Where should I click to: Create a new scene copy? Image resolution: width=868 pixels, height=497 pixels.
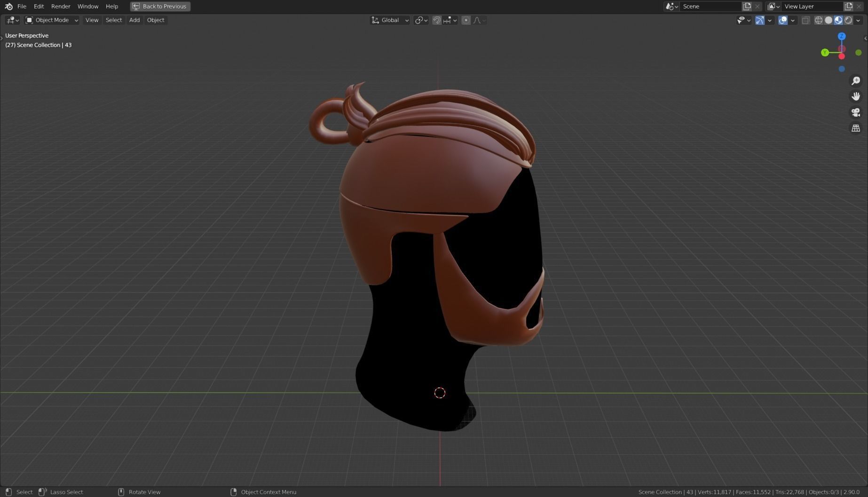tap(747, 7)
